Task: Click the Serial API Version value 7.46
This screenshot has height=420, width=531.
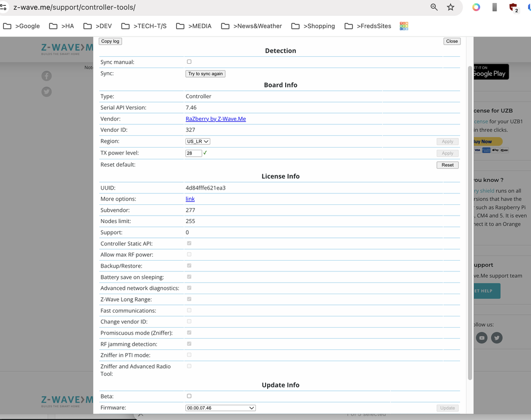Action: (x=191, y=107)
